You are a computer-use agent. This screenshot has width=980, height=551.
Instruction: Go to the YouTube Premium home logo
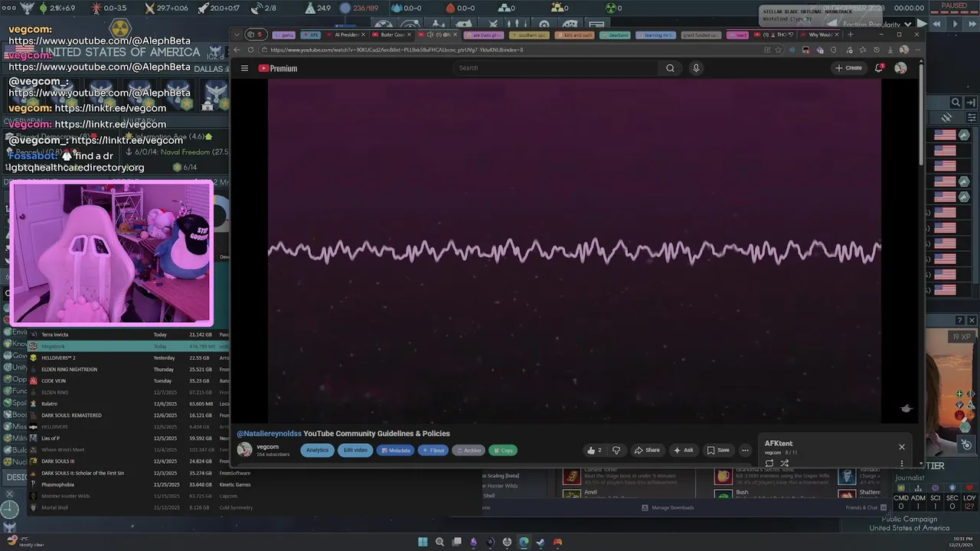pos(277,68)
